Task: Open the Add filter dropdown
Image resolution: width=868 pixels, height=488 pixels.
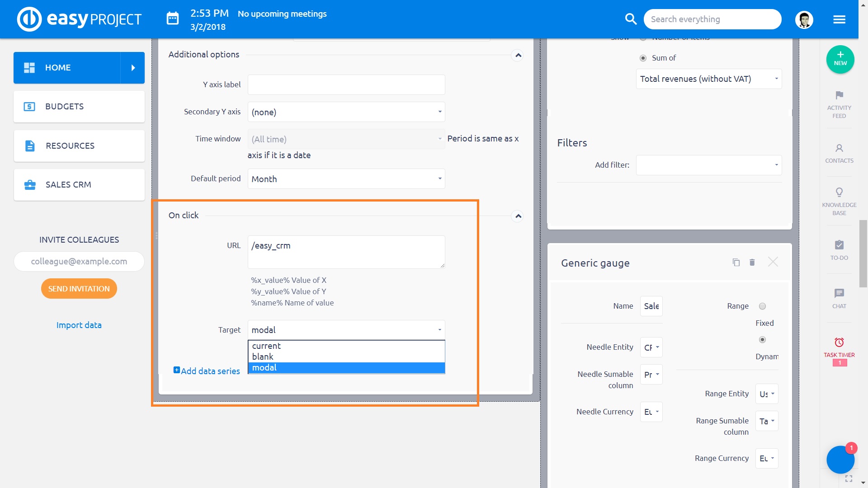Action: pyautogui.click(x=708, y=165)
